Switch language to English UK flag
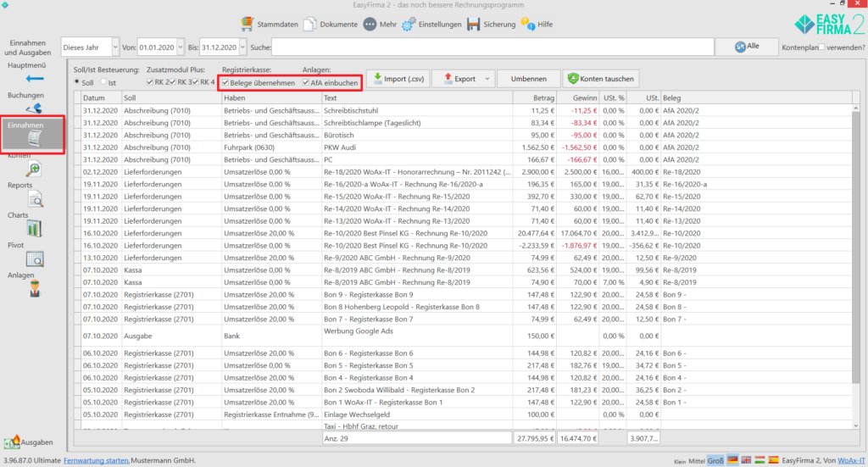 (x=746, y=460)
